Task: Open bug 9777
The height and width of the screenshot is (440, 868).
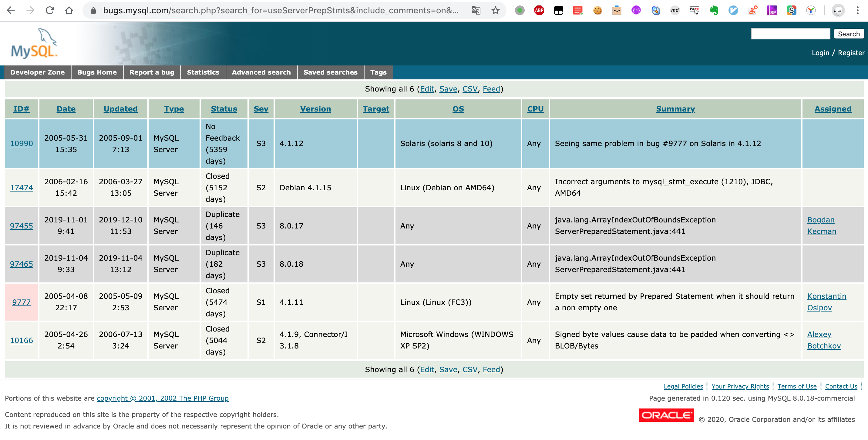Action: coord(22,302)
